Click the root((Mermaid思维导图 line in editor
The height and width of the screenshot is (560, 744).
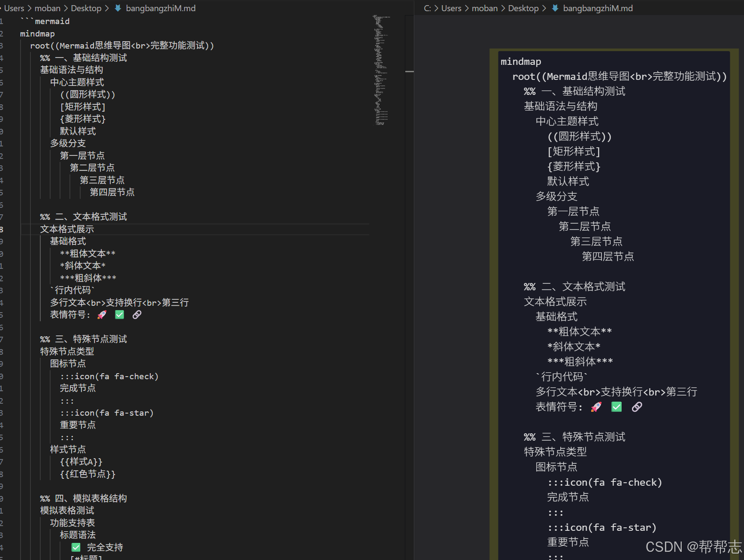(x=122, y=46)
